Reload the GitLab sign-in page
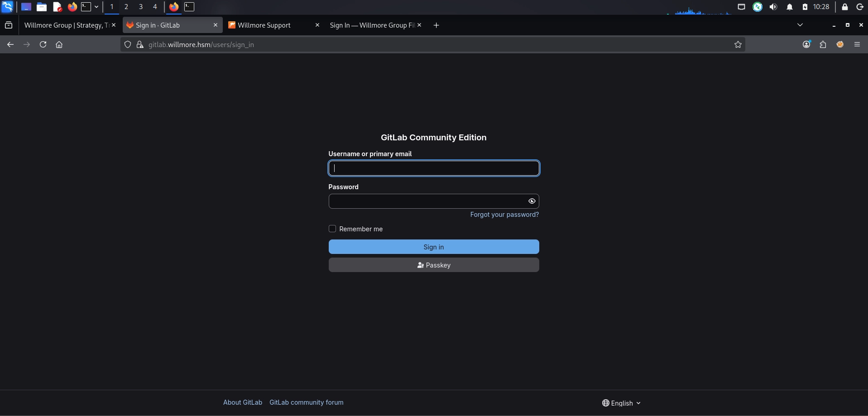The image size is (868, 416). pos(43,44)
